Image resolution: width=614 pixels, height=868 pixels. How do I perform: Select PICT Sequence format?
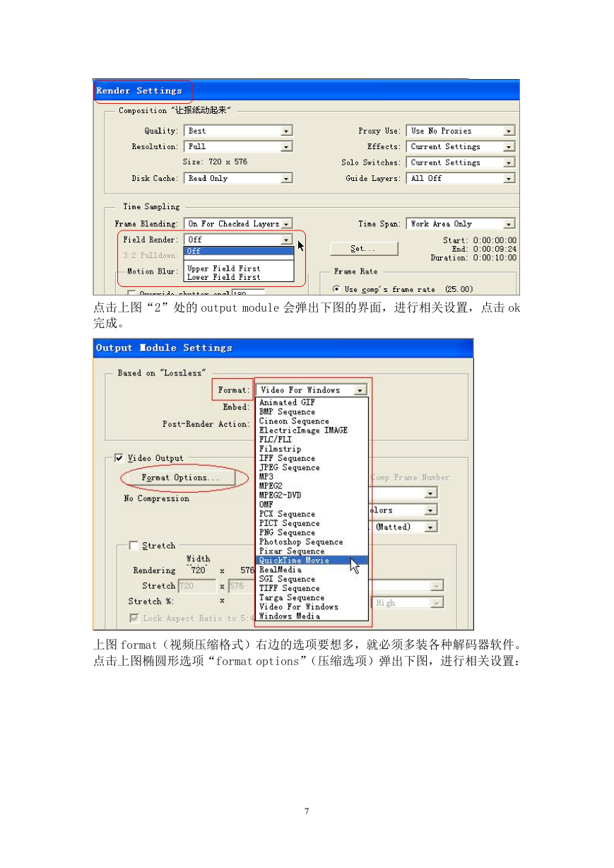312,523
